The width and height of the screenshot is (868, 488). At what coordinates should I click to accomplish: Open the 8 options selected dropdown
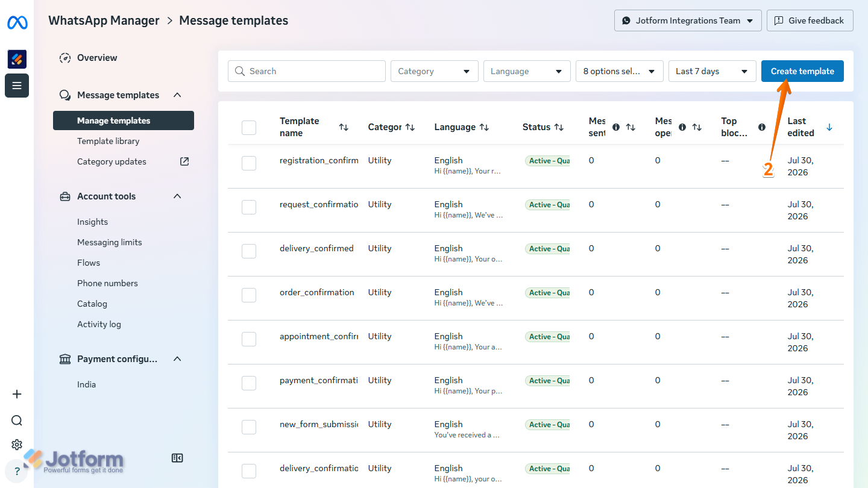pyautogui.click(x=620, y=71)
